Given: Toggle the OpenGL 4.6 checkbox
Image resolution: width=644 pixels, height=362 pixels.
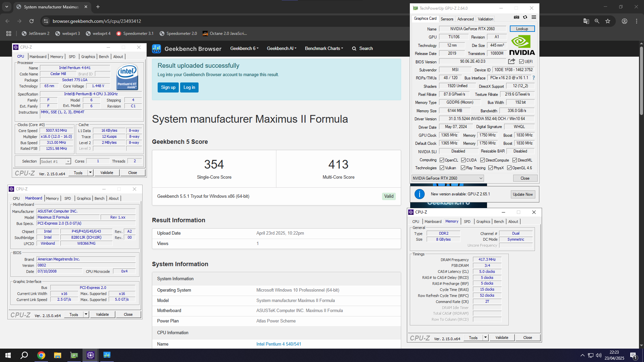Looking at the screenshot, I should 509,168.
